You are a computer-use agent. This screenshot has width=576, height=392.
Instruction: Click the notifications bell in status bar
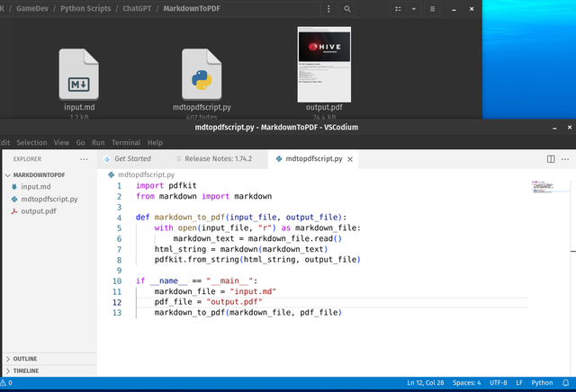click(567, 383)
